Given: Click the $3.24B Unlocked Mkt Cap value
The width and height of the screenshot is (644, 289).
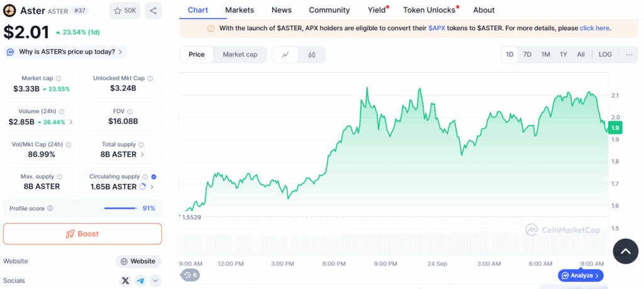Looking at the screenshot, I should (x=123, y=88).
